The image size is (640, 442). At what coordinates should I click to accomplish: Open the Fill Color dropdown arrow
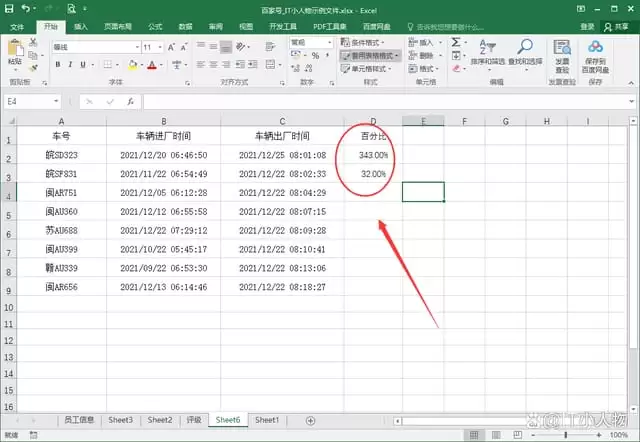pyautogui.click(x=141, y=65)
